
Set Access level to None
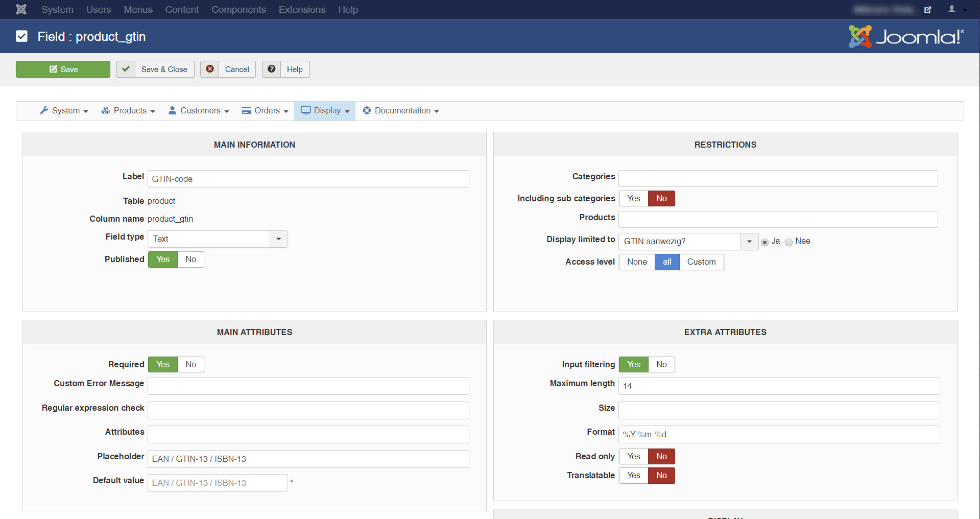tap(637, 262)
